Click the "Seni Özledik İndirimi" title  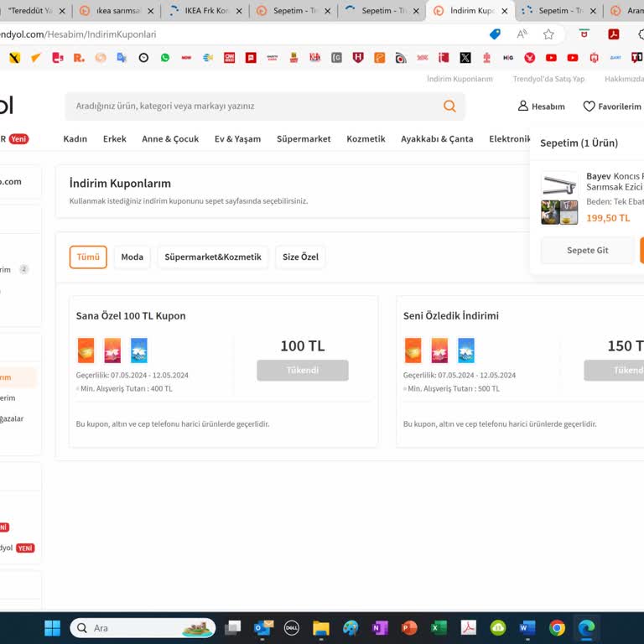tap(451, 316)
